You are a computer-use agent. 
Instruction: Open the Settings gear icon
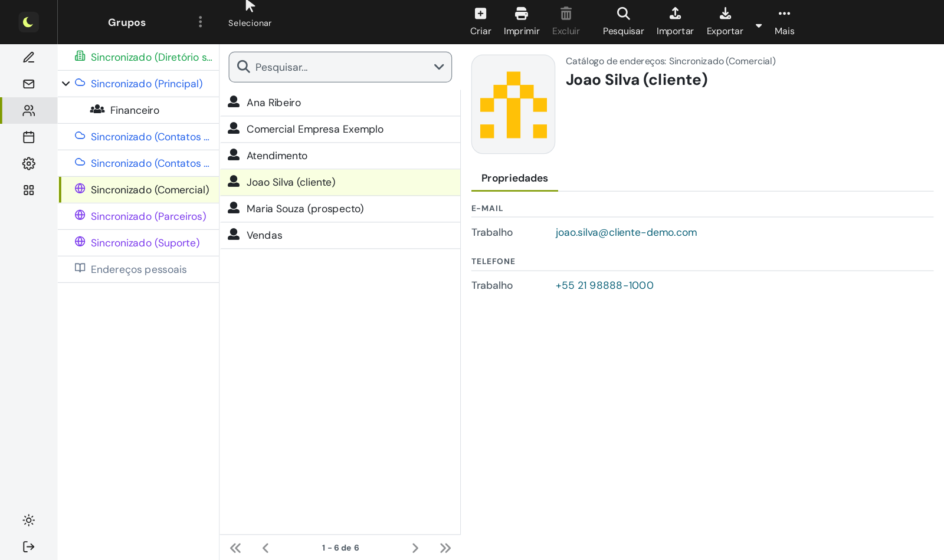click(28, 163)
